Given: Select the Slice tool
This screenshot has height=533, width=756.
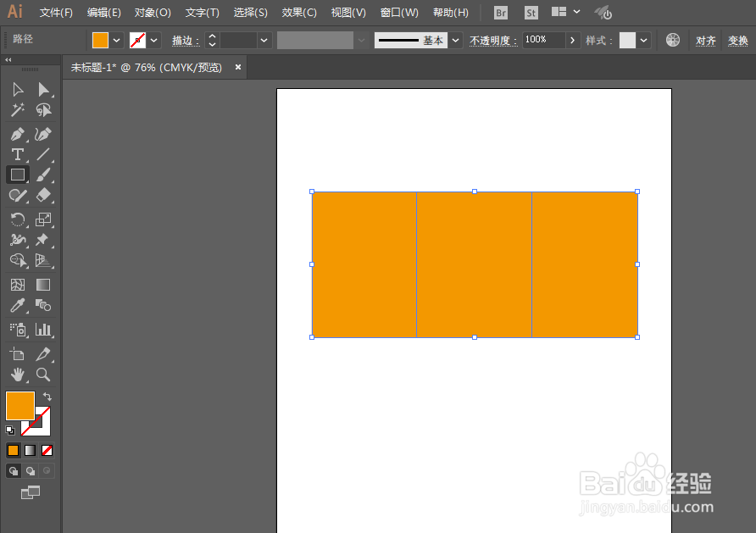Looking at the screenshot, I should (43, 354).
